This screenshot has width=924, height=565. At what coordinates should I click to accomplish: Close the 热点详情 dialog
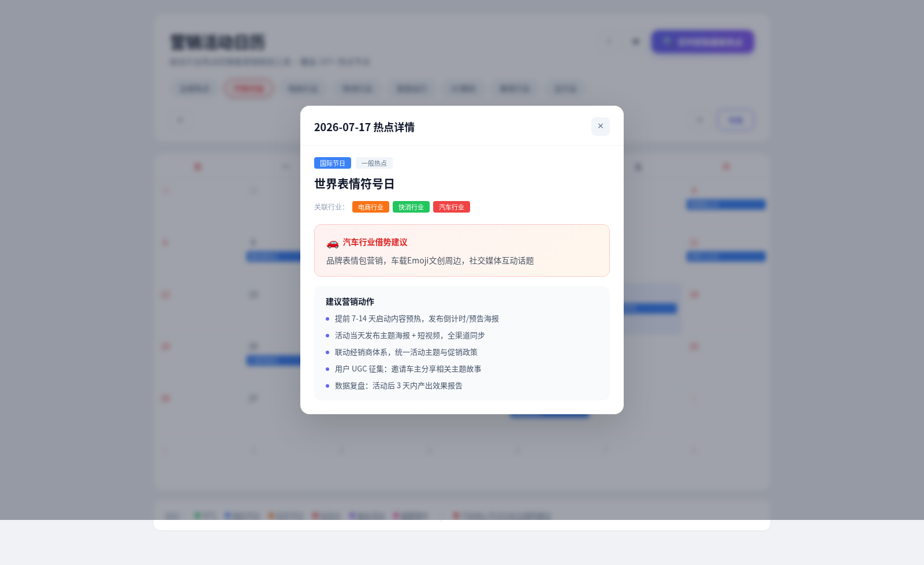600,127
